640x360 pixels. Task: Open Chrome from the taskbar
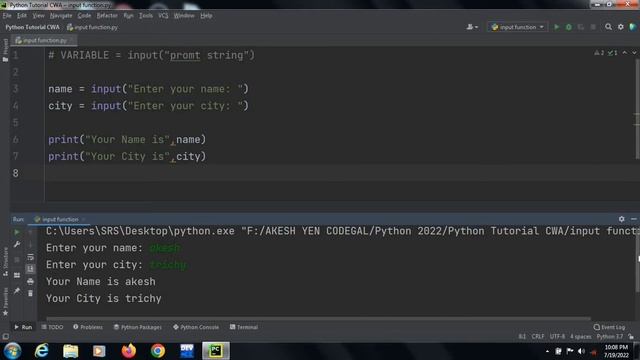[x=158, y=351]
